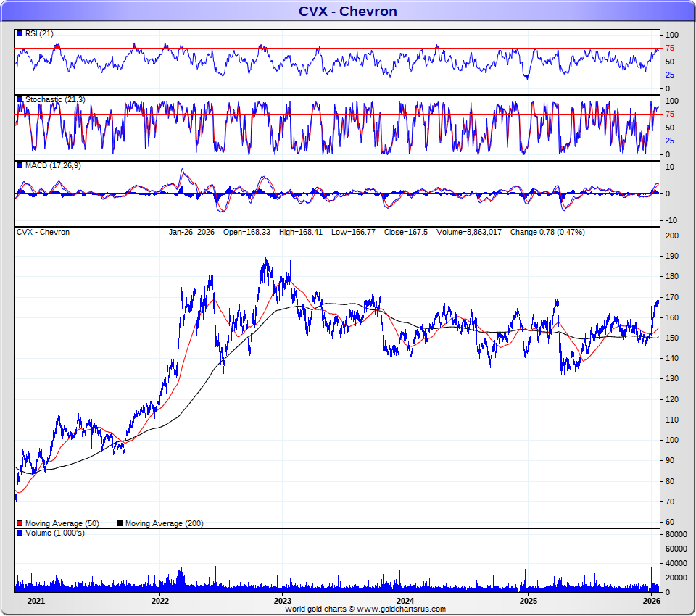Viewport: 696px width, 616px height.
Task: Select the 2026 year marker
Action: tap(651, 602)
